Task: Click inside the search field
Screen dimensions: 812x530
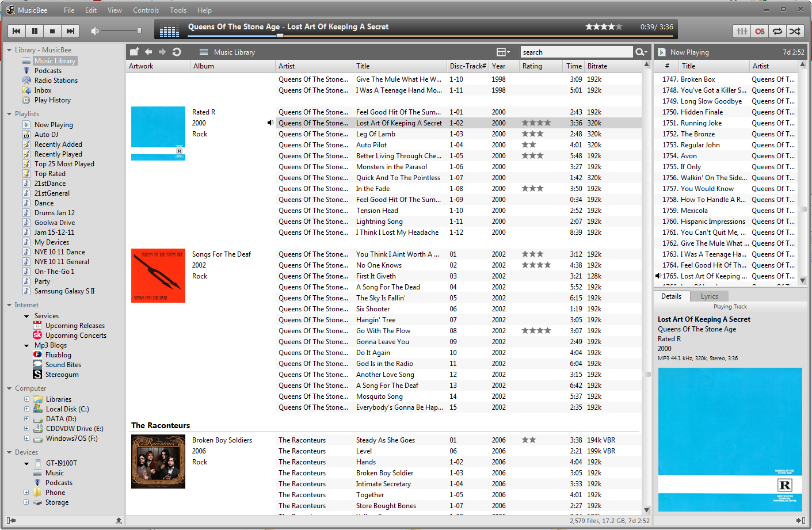Action: [575, 51]
